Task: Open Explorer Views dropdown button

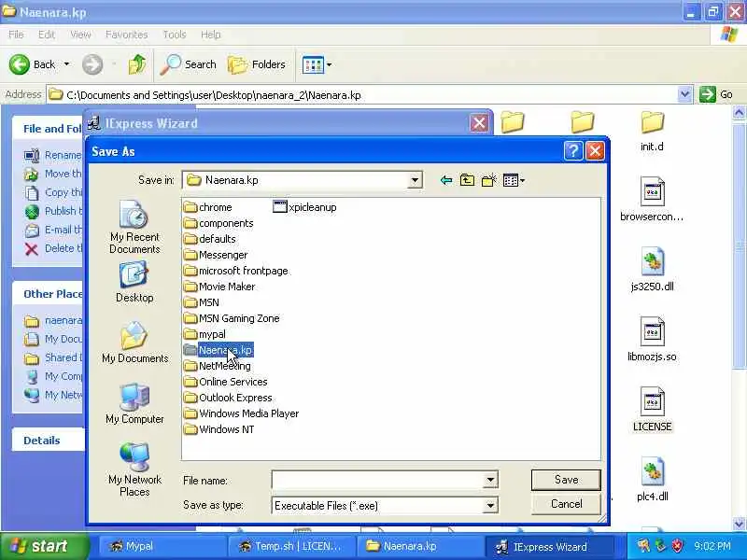Action: pos(317,64)
